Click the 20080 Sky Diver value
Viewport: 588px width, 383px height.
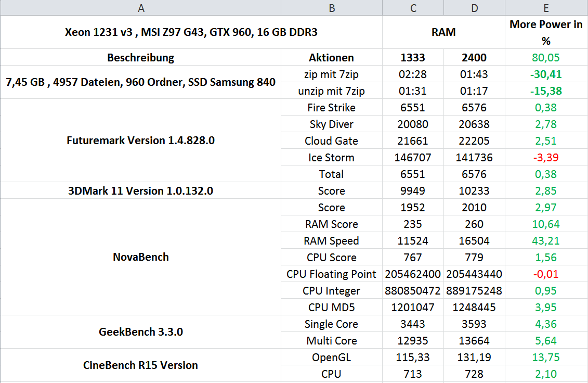click(413, 124)
